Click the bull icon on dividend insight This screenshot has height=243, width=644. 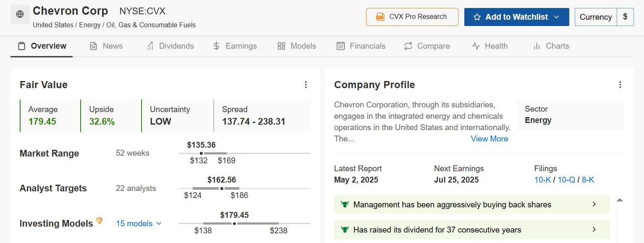pyautogui.click(x=345, y=230)
